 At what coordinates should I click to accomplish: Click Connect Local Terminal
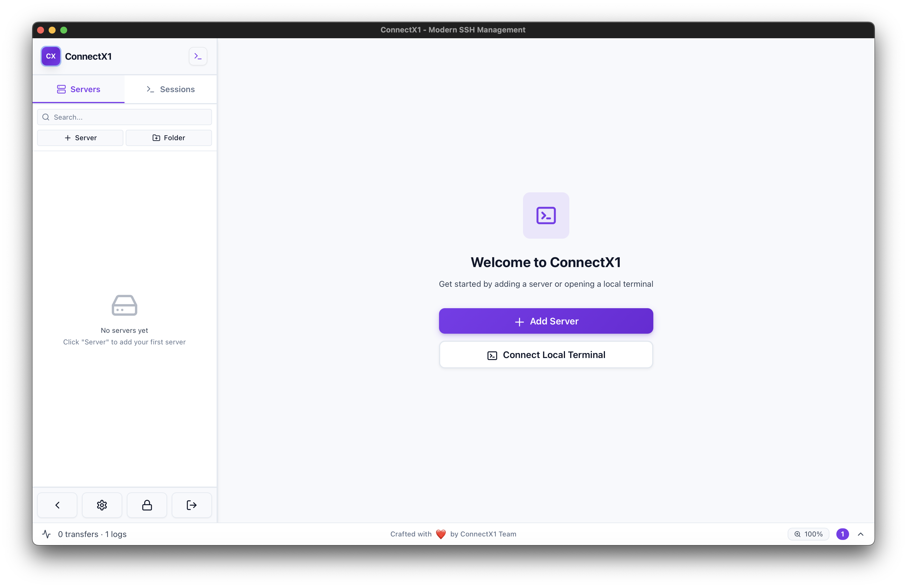tap(546, 355)
